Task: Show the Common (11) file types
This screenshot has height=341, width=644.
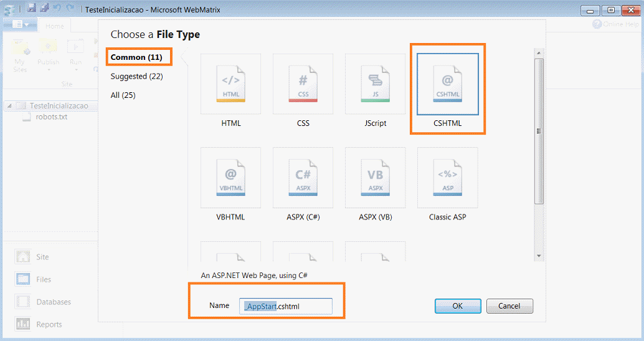Action: coord(136,57)
